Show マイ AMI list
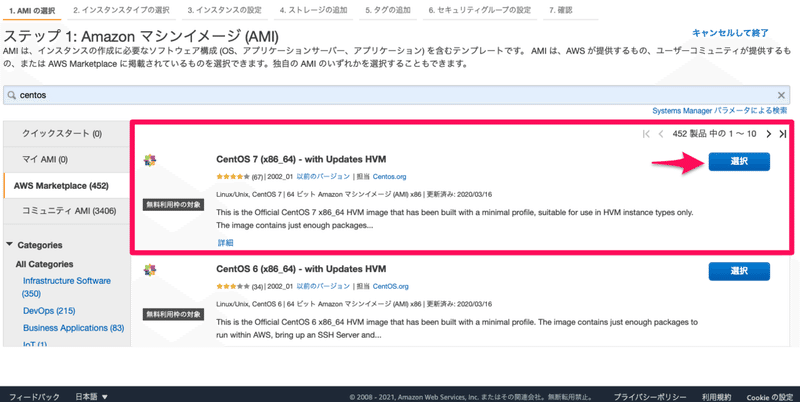The height and width of the screenshot is (402, 800). (x=66, y=160)
